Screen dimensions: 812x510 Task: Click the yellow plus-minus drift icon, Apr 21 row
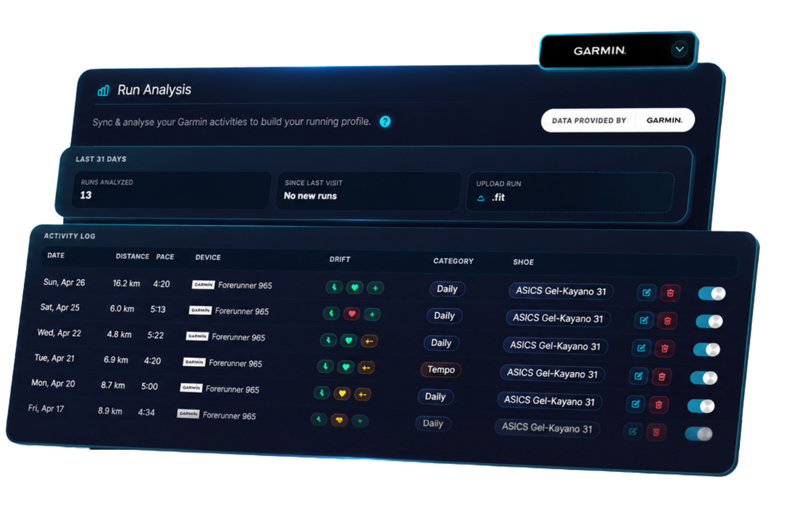pyautogui.click(x=366, y=367)
